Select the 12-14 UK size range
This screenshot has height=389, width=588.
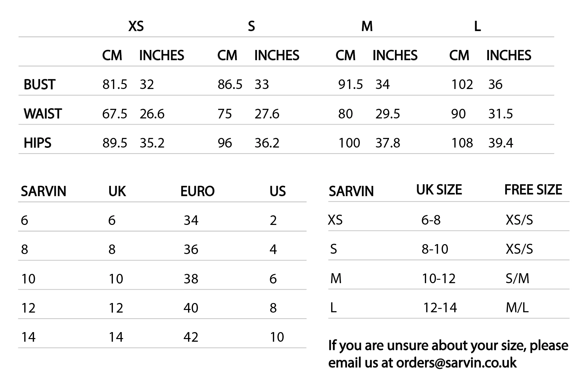[440, 308]
